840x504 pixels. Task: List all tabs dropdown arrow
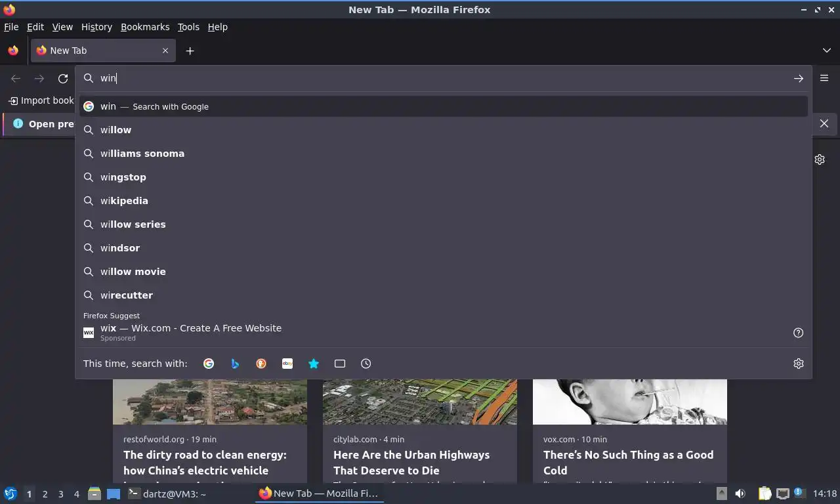(x=827, y=51)
